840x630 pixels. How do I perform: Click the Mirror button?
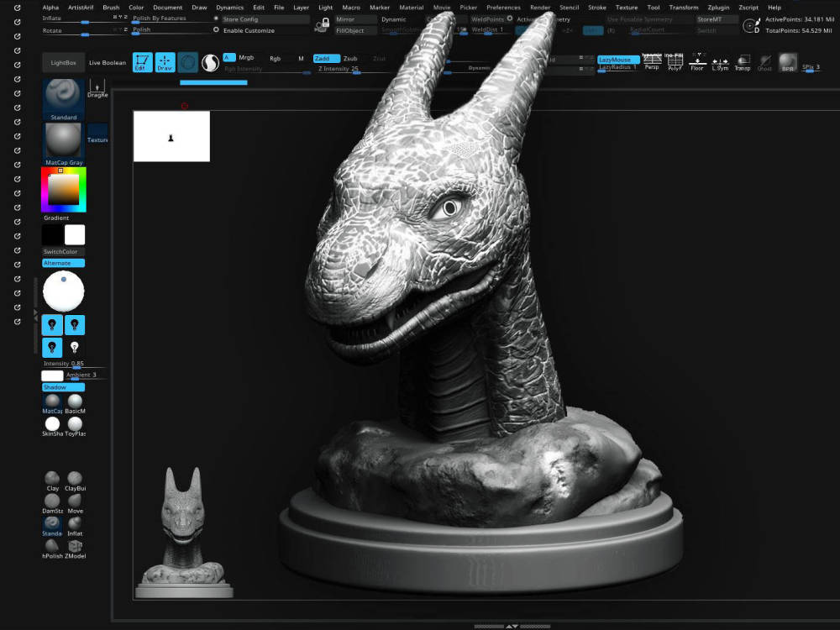tap(355, 19)
